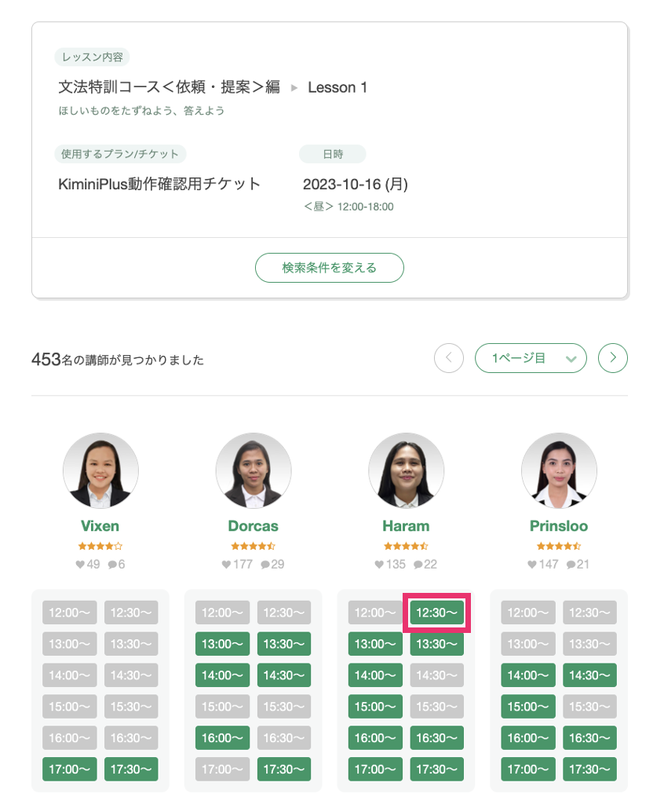Go to next page arrow
Viewport: 653px width, 812px height.
613,358
